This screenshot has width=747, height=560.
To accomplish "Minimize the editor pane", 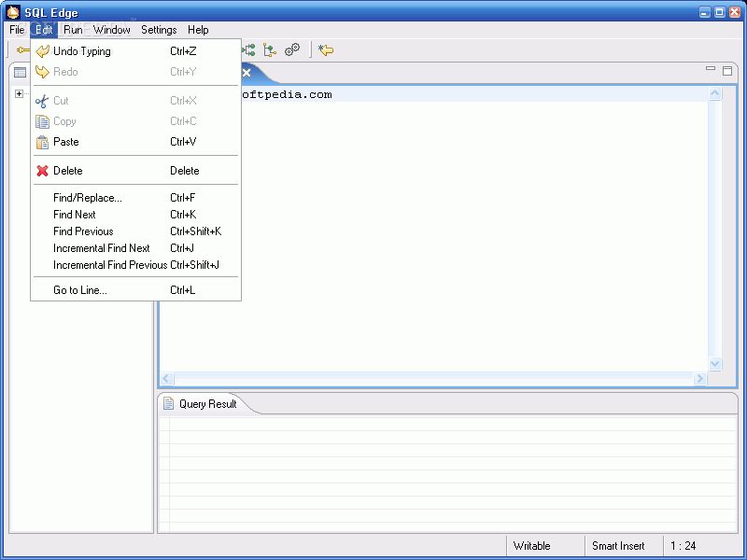I will coord(711,69).
